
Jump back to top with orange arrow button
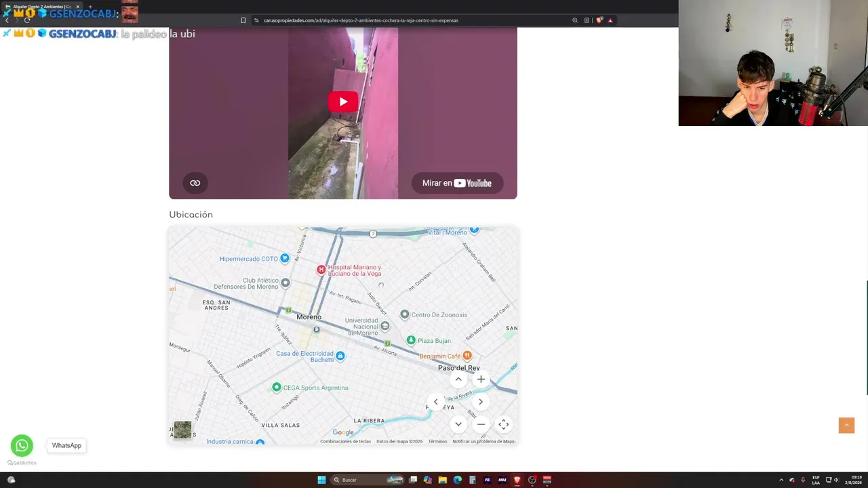click(x=846, y=425)
